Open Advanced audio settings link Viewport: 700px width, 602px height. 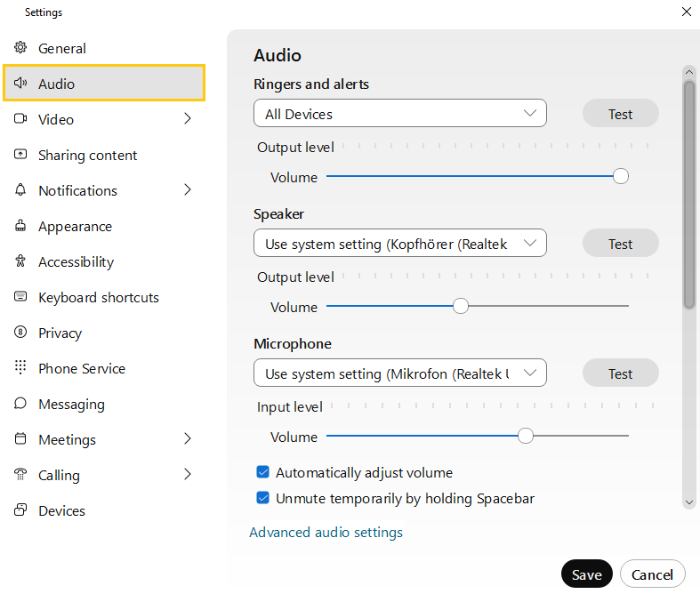point(326,533)
